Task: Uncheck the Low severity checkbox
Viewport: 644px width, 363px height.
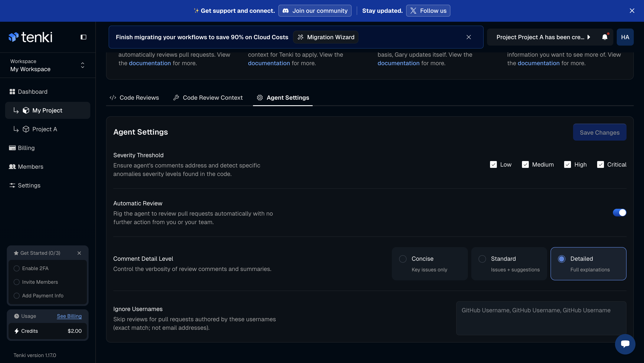Action: click(x=493, y=164)
